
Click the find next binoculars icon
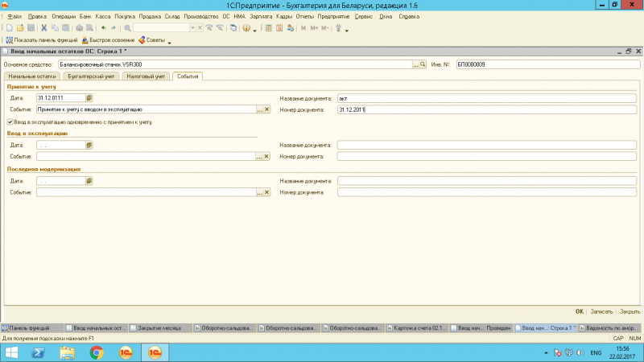[209, 28]
